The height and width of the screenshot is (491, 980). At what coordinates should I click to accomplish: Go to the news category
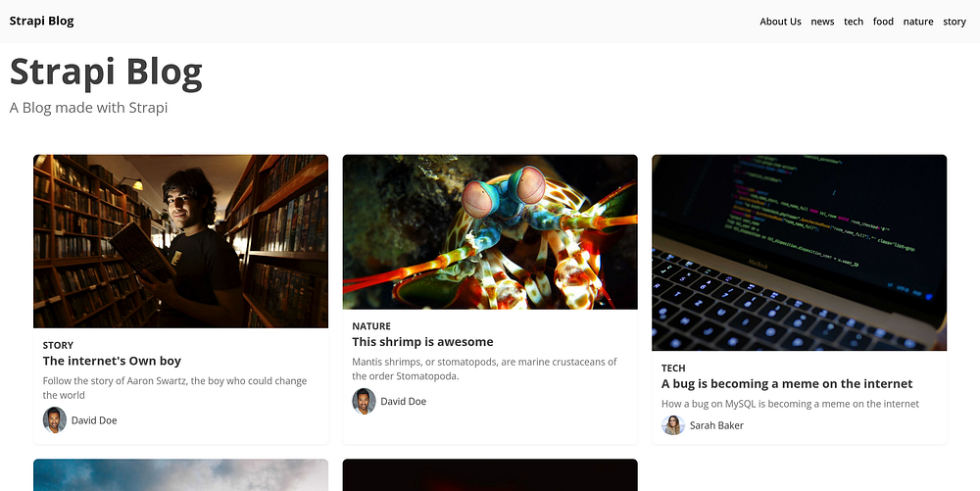(x=822, y=22)
